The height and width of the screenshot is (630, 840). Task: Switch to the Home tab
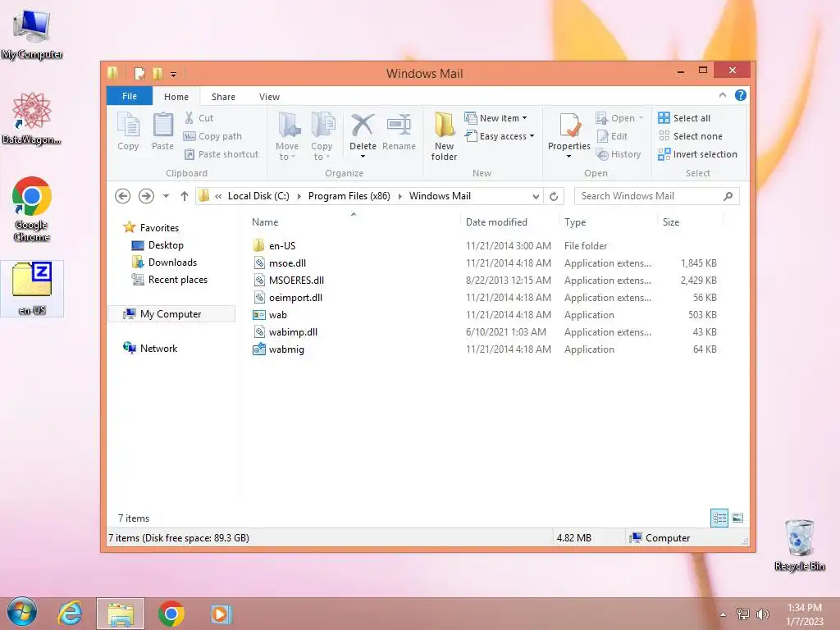point(176,97)
